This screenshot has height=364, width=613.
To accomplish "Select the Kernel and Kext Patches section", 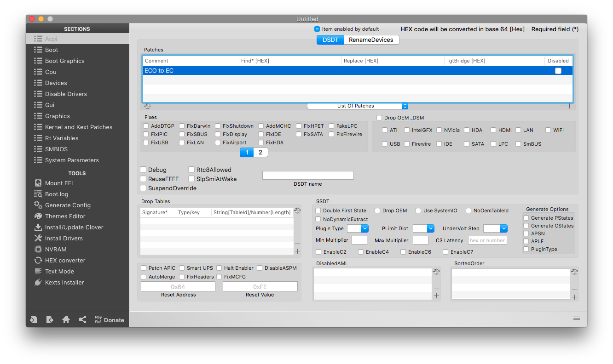I will (x=78, y=127).
